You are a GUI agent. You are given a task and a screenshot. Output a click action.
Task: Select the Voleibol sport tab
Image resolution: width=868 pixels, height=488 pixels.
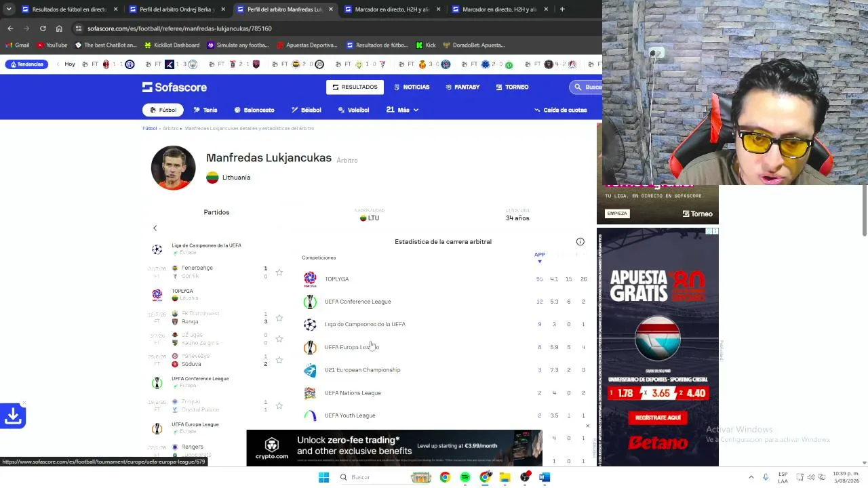[353, 110]
